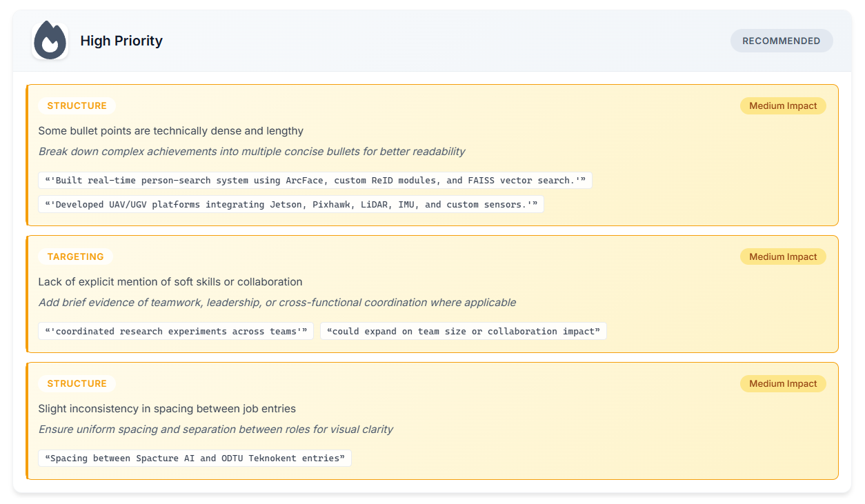Click the Medium Impact badge on TARGETING card
Image resolution: width=865 pixels, height=504 pixels.
(783, 256)
